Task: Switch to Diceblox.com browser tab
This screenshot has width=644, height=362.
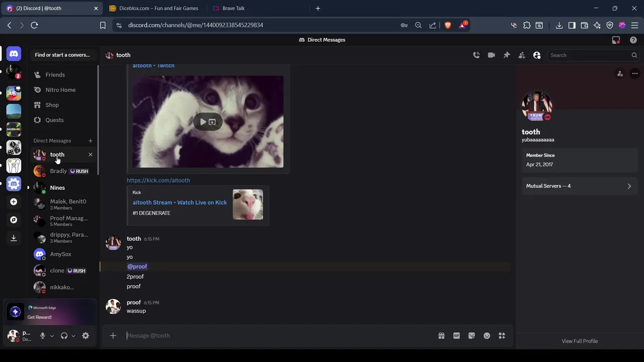Action: [153, 8]
